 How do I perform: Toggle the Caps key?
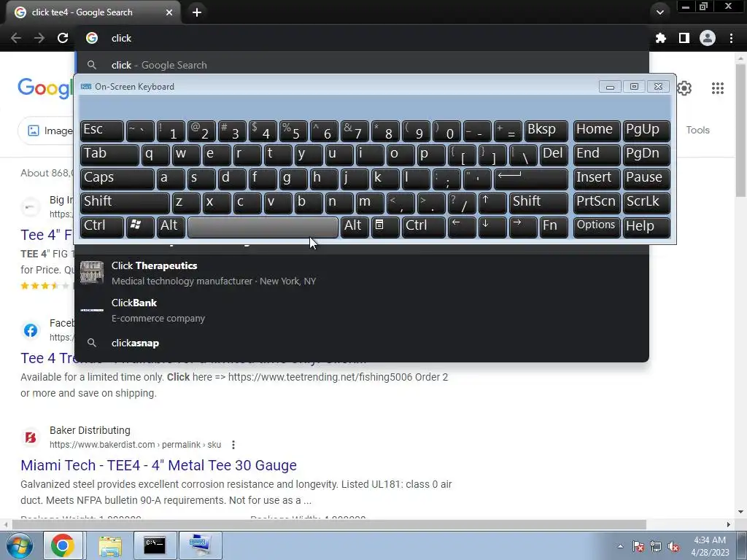pyautogui.click(x=117, y=179)
